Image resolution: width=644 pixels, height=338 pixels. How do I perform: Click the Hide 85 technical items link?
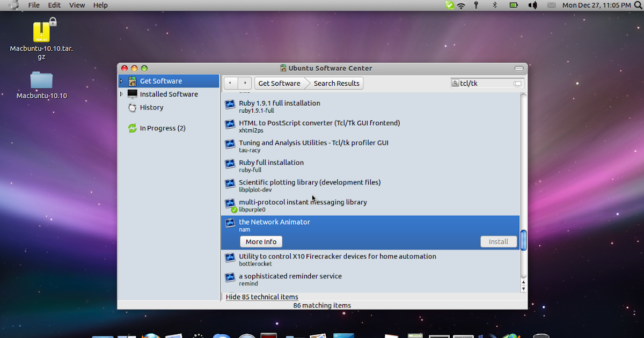[x=262, y=297]
